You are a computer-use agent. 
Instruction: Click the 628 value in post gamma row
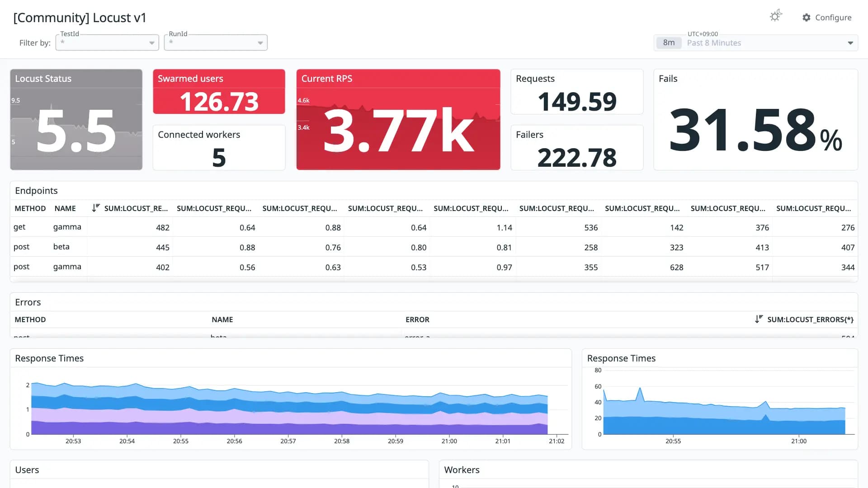[x=676, y=267]
